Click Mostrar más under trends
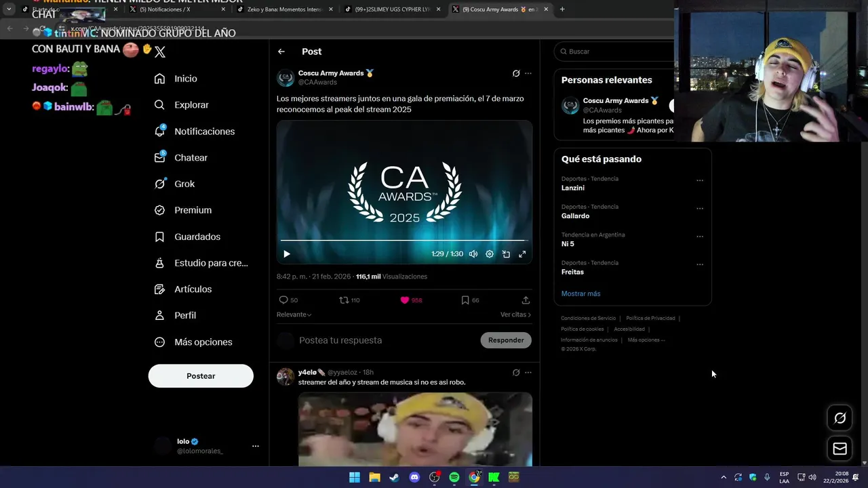The width and height of the screenshot is (868, 488). coord(580,293)
